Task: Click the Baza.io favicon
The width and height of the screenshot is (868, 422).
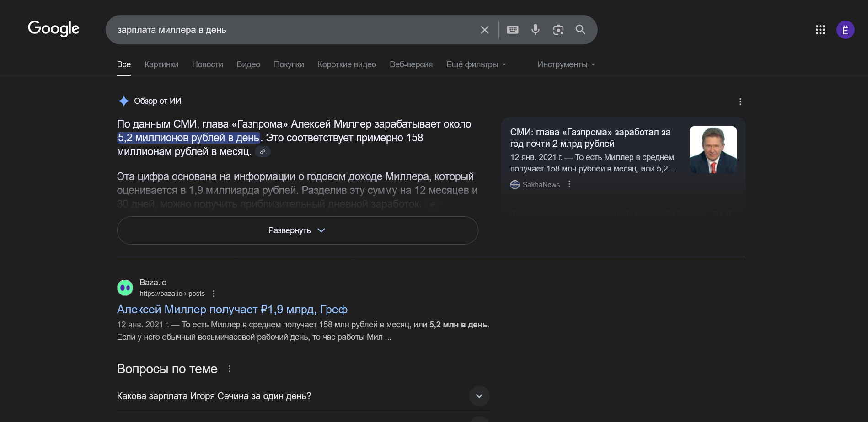Action: 125,288
